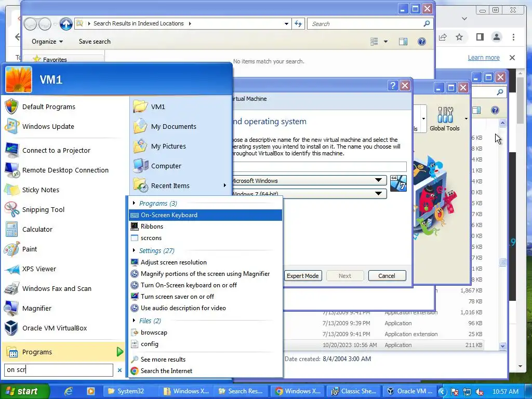Screen dimensions: 532x399
Task: Select On-Screen Keyboard search result
Action: 205,215
